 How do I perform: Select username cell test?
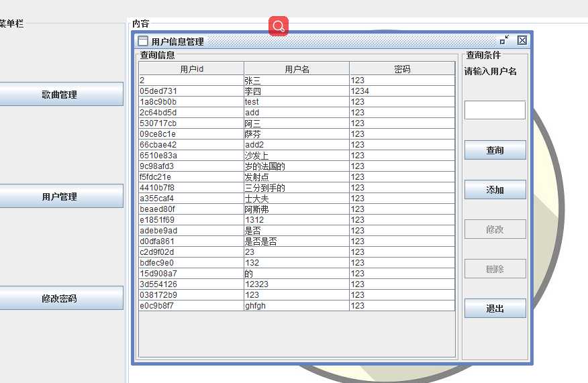click(297, 102)
